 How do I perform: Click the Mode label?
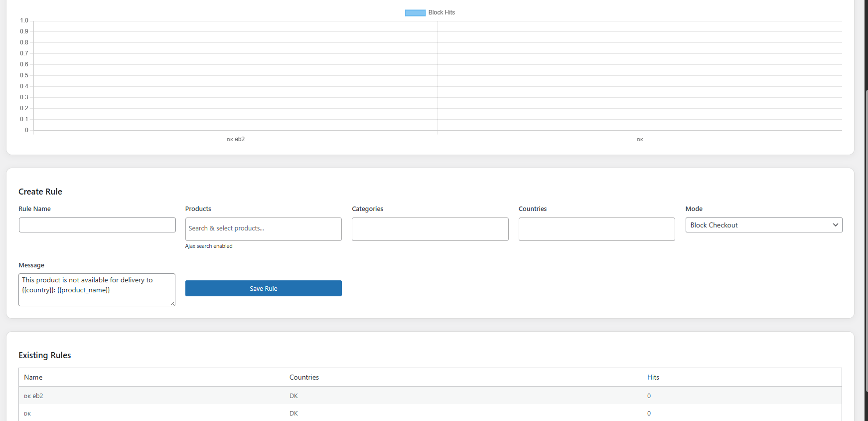694,209
